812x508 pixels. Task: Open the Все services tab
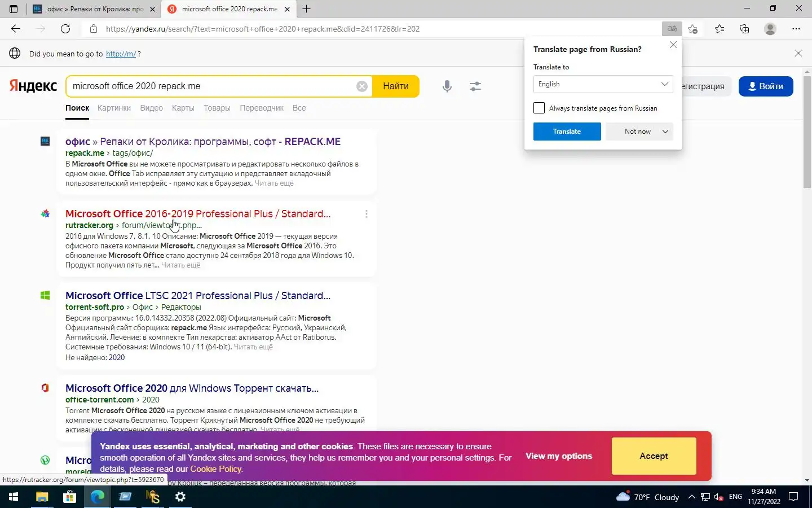299,108
